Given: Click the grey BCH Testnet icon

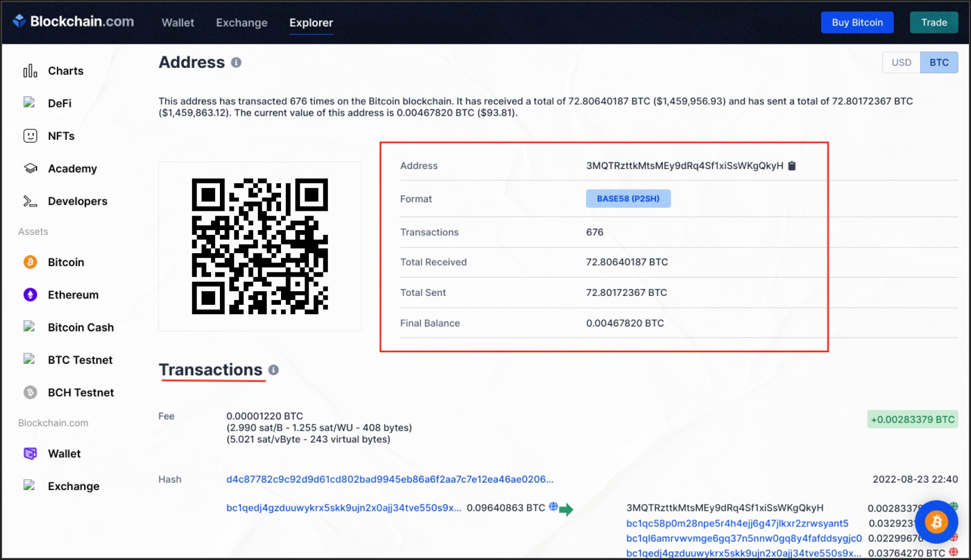Looking at the screenshot, I should click(x=30, y=392).
